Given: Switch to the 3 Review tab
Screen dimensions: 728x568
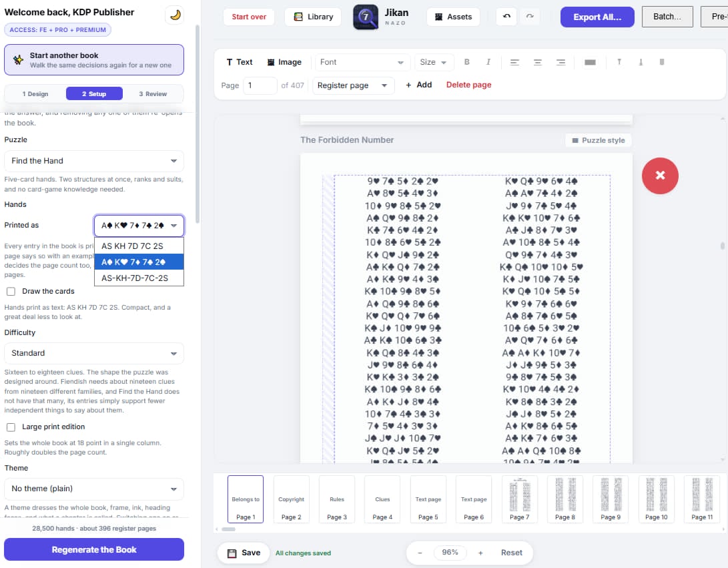Looking at the screenshot, I should click(x=153, y=94).
